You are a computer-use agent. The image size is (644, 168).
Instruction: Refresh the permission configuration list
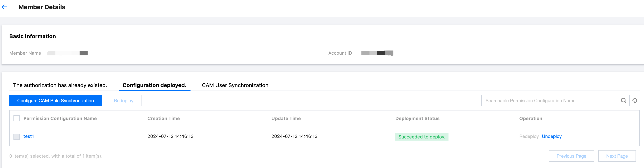click(x=635, y=100)
